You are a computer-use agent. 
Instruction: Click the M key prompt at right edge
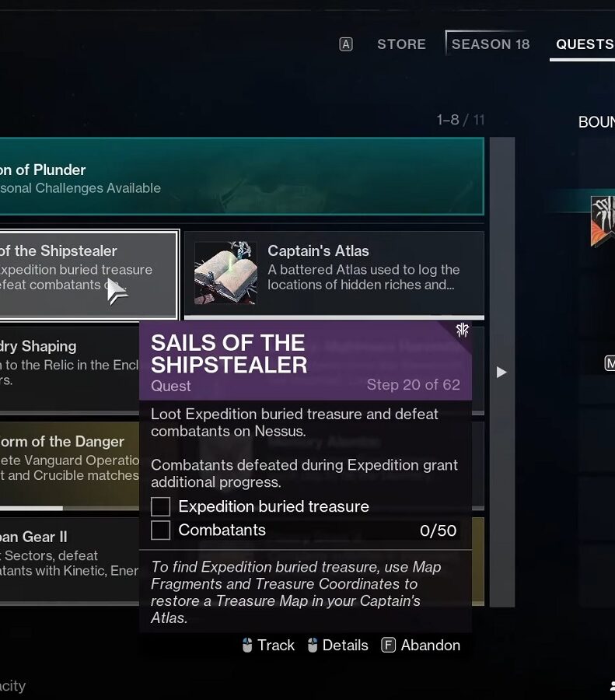click(x=610, y=363)
